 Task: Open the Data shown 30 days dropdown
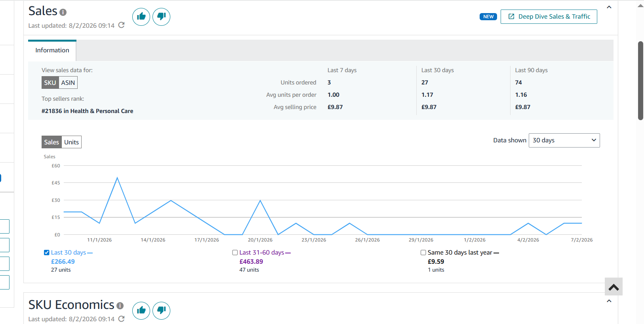tap(564, 140)
